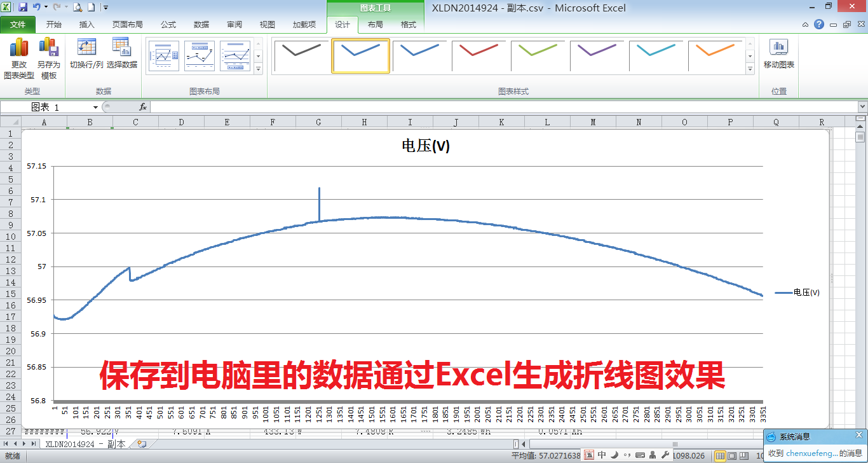The image size is (868, 463).
Task: Switch to the 插入 ribbon tab
Action: 87,25
